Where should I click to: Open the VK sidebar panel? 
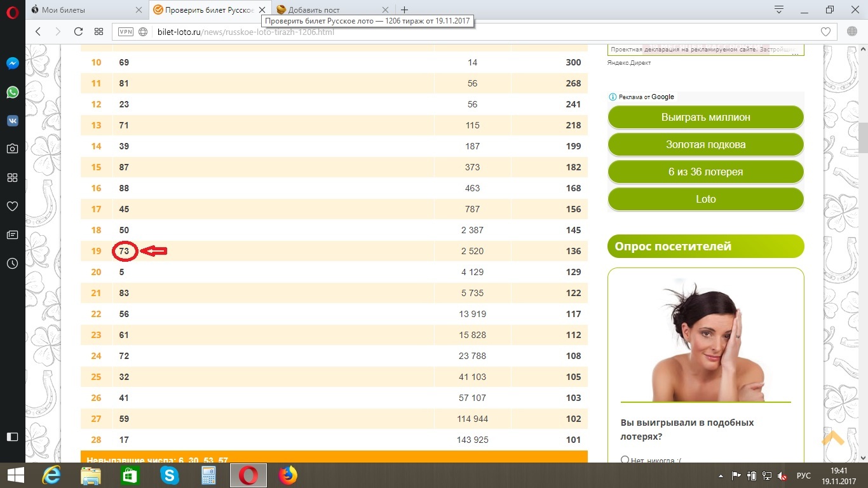[12, 121]
